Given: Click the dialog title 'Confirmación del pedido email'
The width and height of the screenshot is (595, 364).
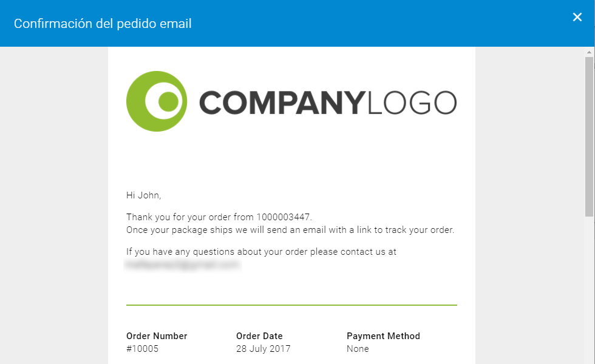Looking at the screenshot, I should tap(103, 24).
